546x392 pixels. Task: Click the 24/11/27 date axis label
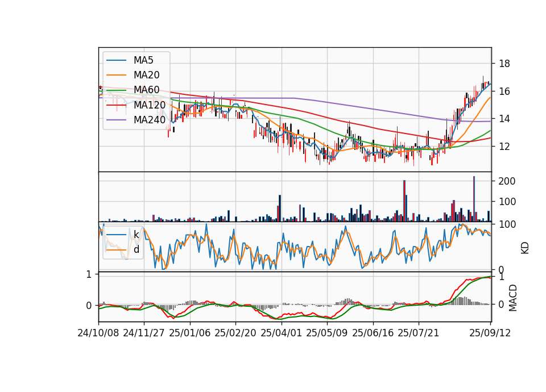144,333
